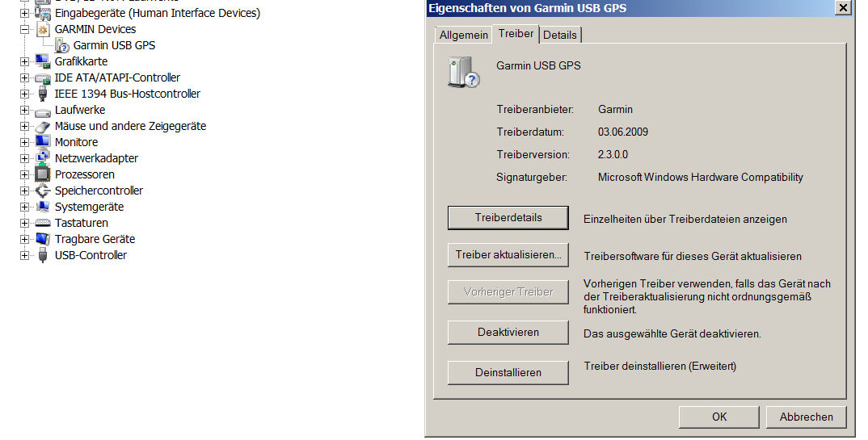Click Deaktivieren to disable device
Viewport: 868px width, 440px height.
click(x=508, y=332)
